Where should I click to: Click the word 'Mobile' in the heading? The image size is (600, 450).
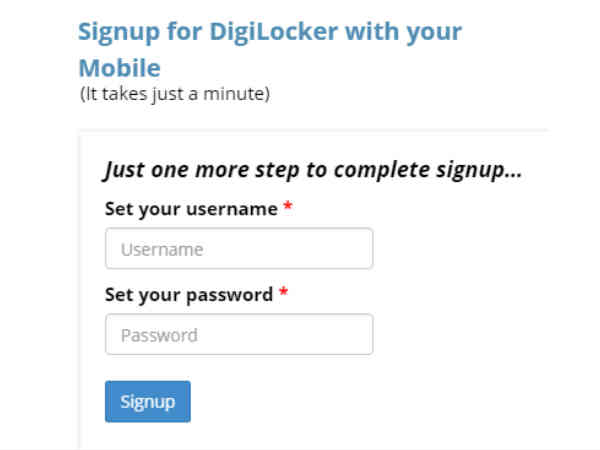click(119, 68)
